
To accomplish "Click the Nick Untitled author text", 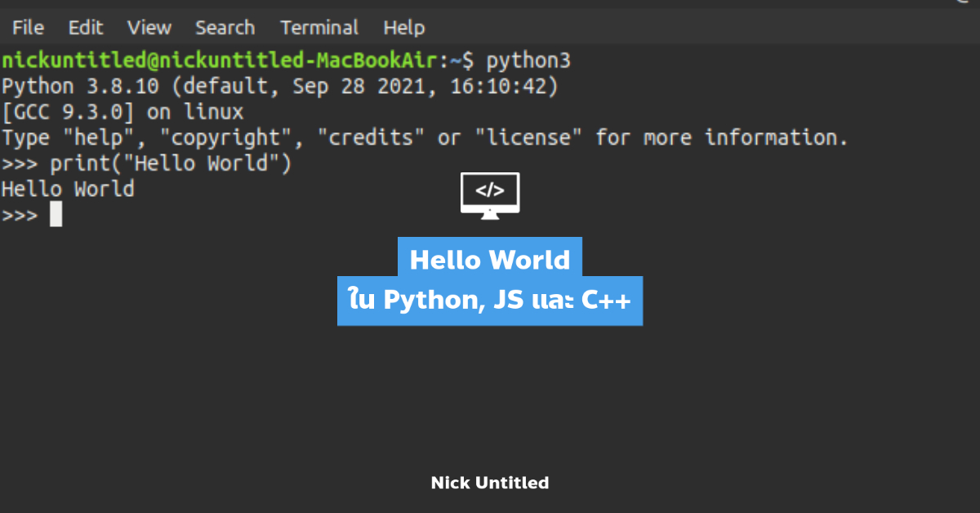I will point(490,483).
